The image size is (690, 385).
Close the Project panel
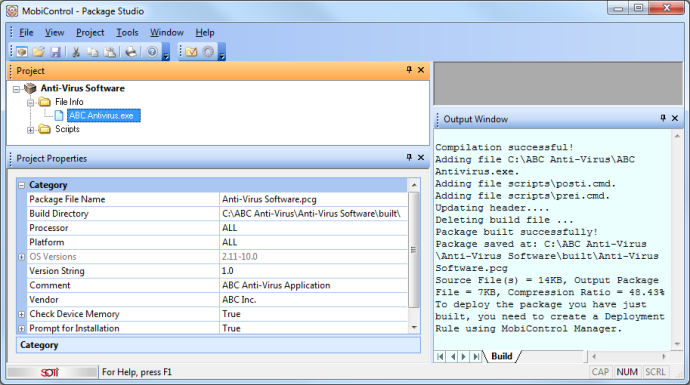421,70
